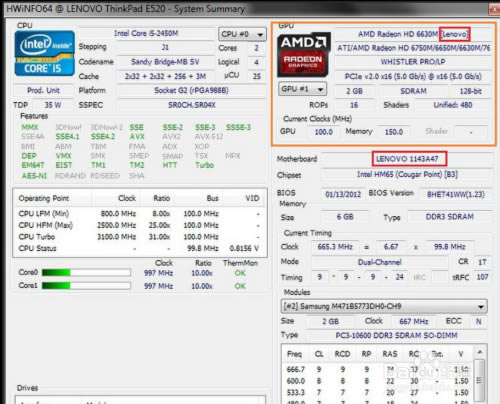The height and width of the screenshot is (404, 500).
Task: Select the CPU HFM (Max) row
Action: click(139, 225)
